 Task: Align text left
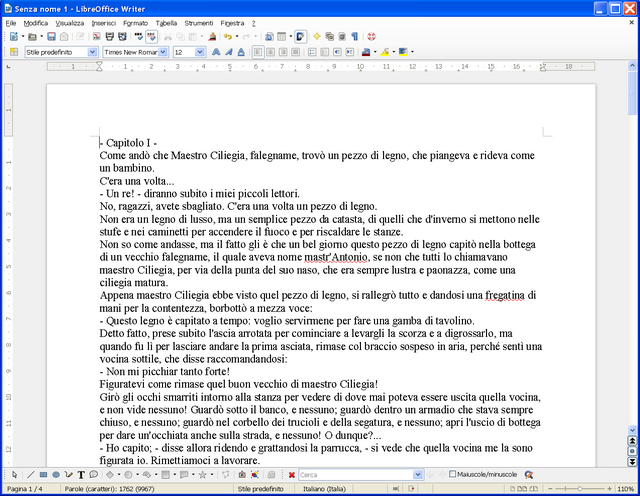click(x=258, y=52)
